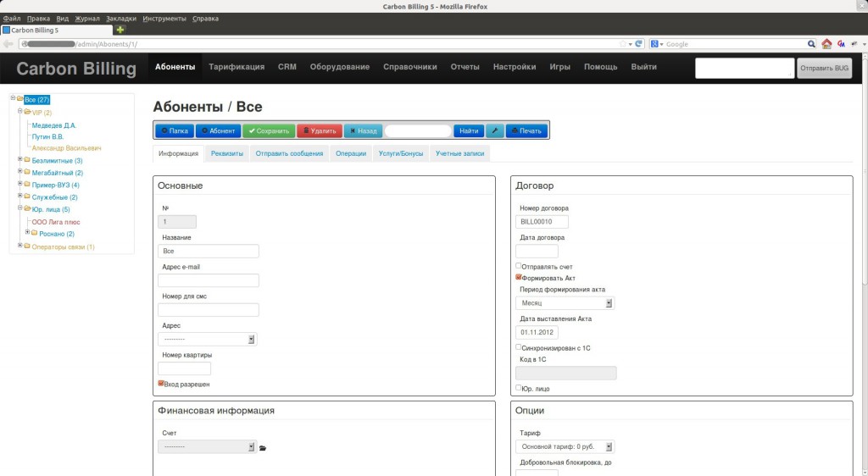
Task: Click the browser back arrow
Action: pyautogui.click(x=8, y=44)
